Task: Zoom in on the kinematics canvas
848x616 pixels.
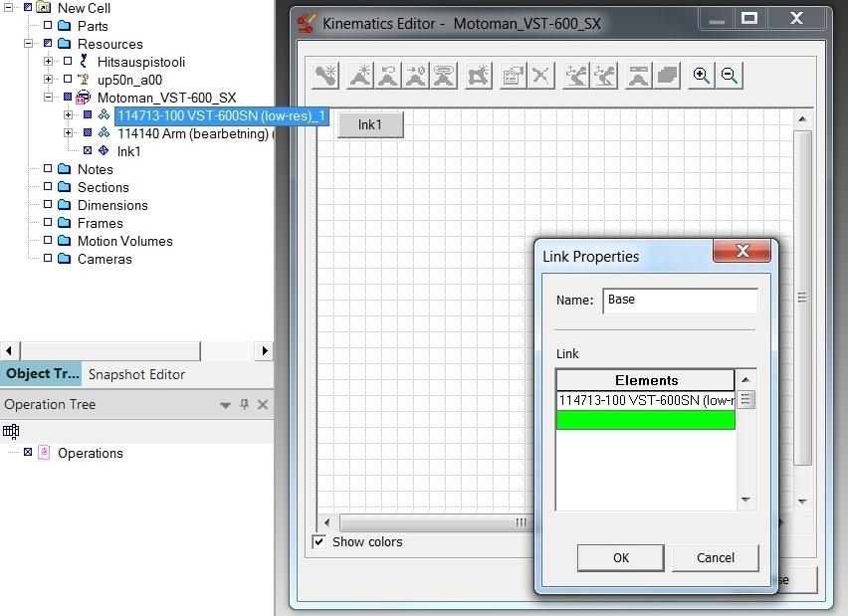Action: coord(702,76)
